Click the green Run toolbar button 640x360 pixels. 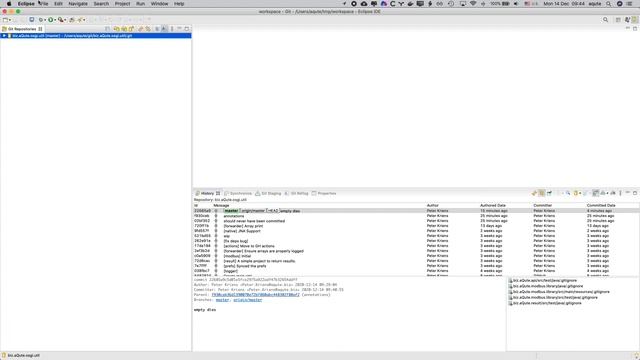tap(50, 20)
